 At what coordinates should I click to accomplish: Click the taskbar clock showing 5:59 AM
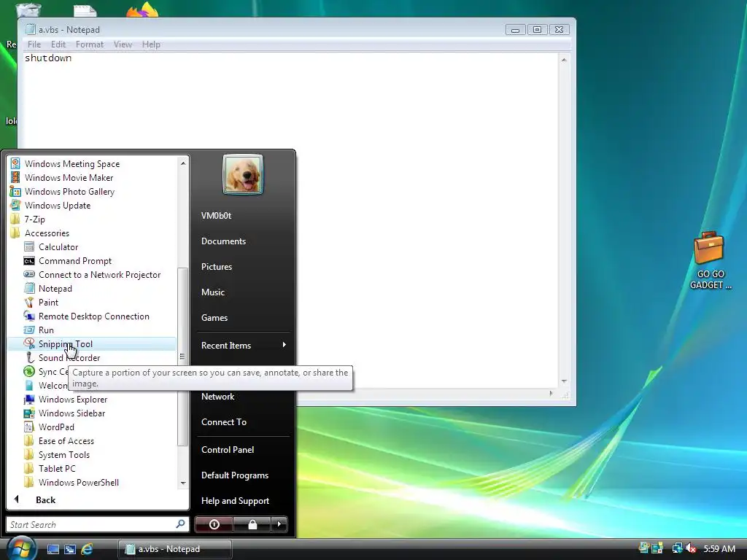pyautogui.click(x=719, y=548)
